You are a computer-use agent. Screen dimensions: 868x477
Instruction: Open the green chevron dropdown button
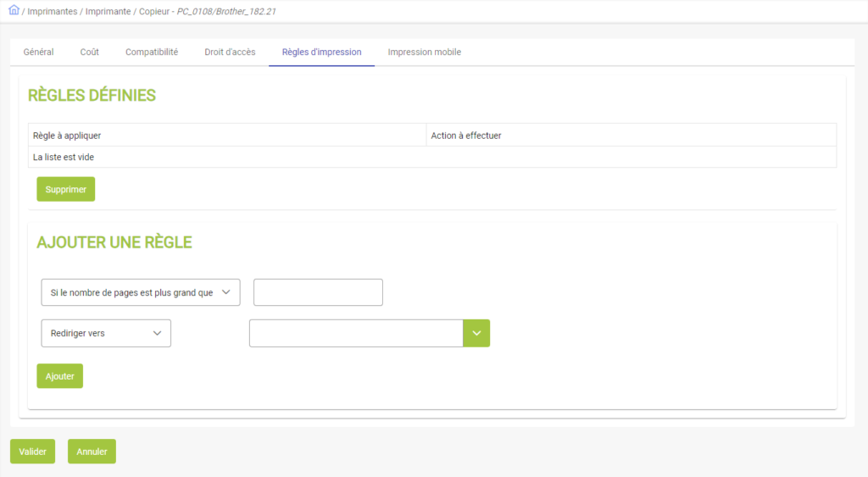476,333
